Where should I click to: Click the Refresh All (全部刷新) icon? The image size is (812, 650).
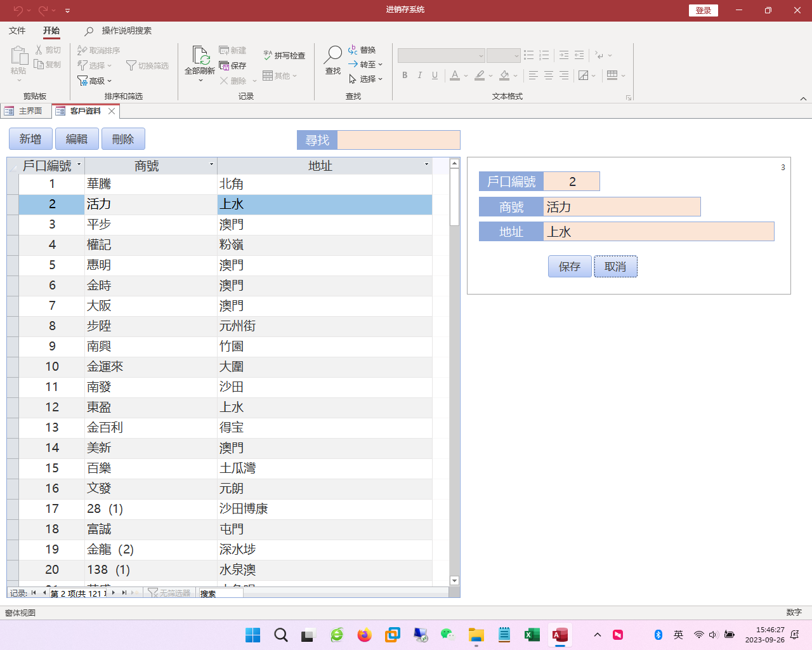click(200, 56)
